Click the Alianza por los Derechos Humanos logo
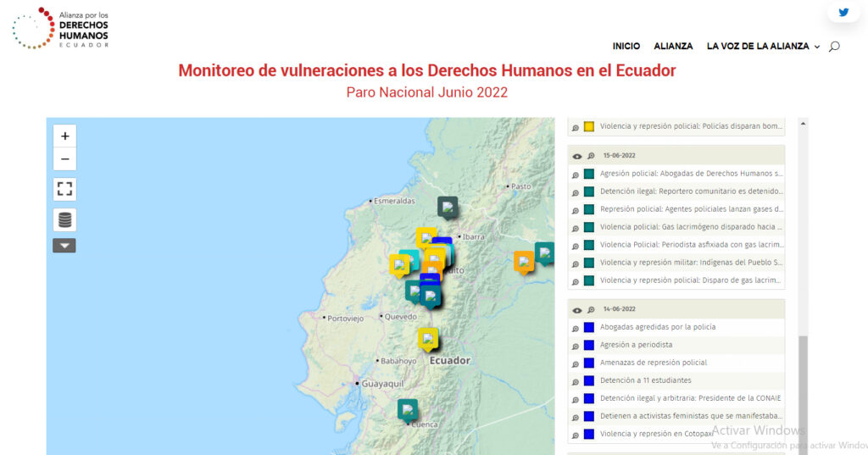Screen dimensions: 868x455 coord(61,27)
